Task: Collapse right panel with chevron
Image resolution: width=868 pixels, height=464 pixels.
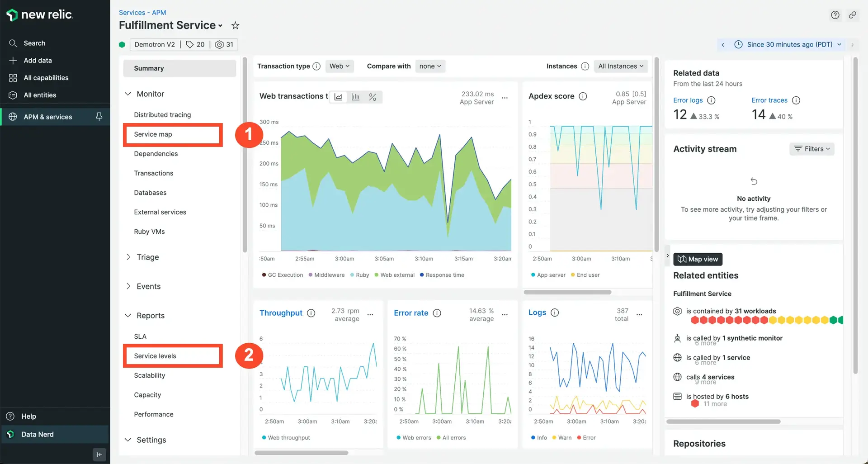Action: pos(668,256)
